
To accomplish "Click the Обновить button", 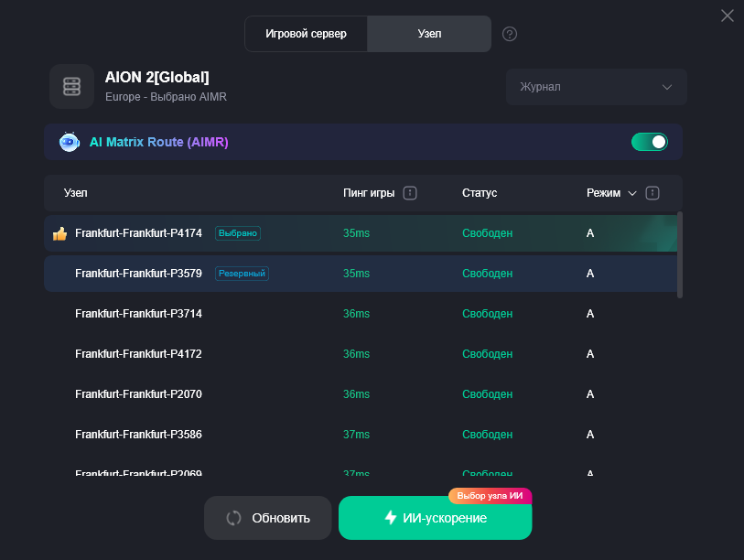I will (267, 518).
